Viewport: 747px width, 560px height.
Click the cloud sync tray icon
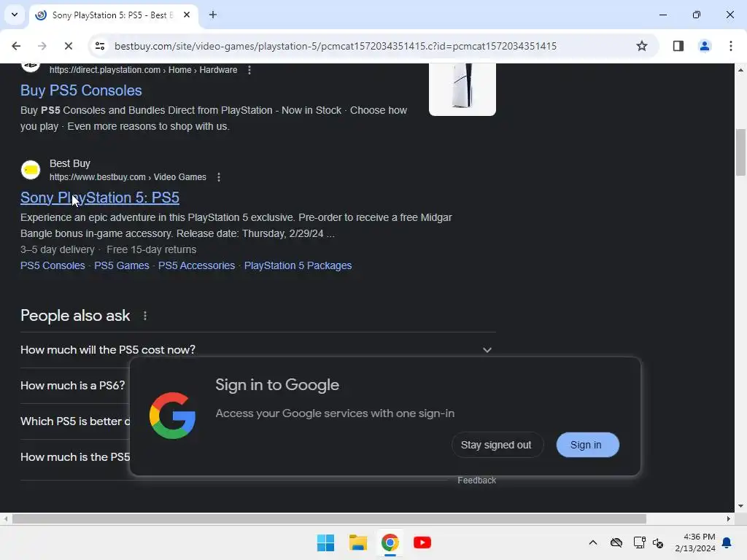(x=616, y=542)
